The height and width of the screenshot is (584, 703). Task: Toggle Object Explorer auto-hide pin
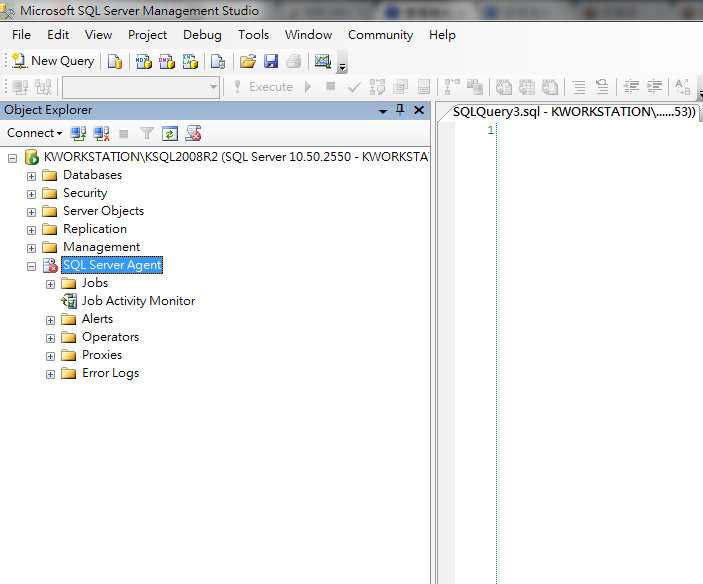click(x=400, y=110)
